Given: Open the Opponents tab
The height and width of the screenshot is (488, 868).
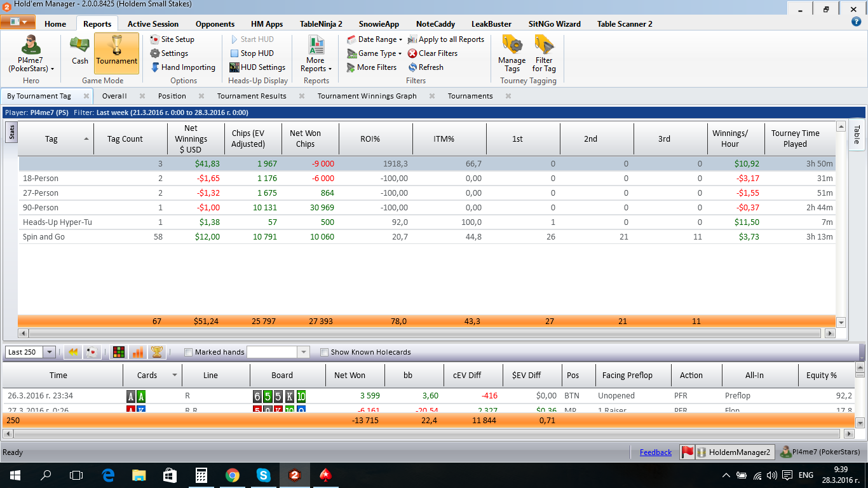Looking at the screenshot, I should (x=215, y=24).
